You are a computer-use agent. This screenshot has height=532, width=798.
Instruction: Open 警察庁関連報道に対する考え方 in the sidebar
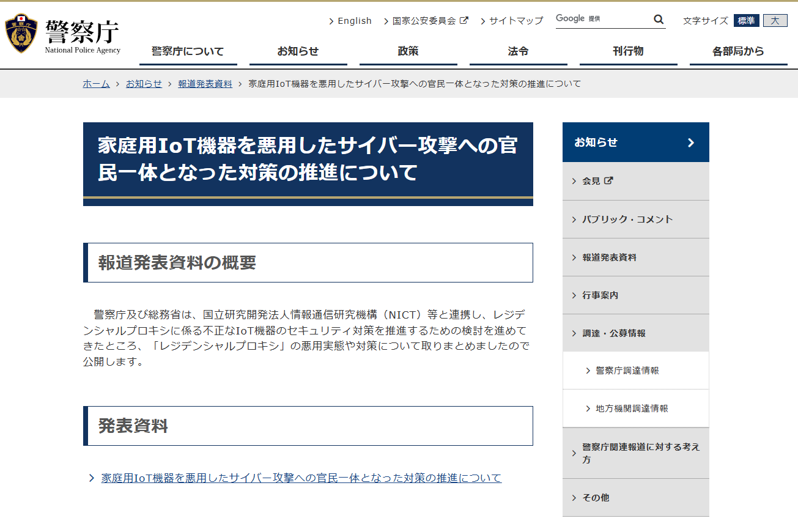tap(636, 453)
